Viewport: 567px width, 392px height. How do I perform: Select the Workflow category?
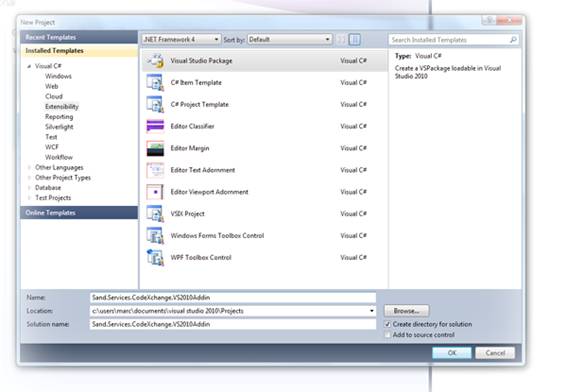(59, 157)
